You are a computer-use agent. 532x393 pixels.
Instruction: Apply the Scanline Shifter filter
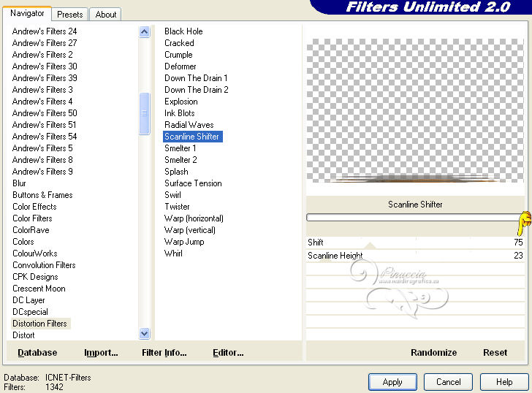pyautogui.click(x=392, y=382)
